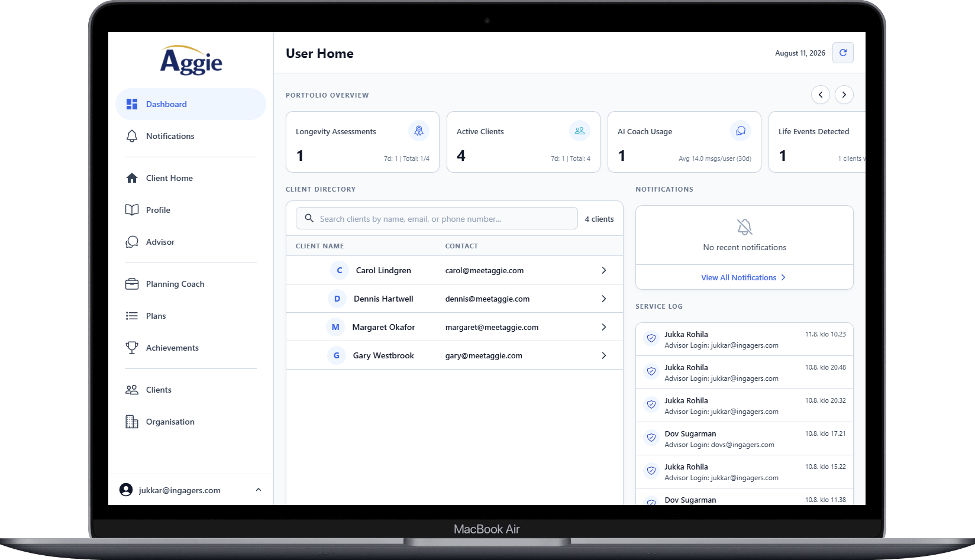Click the refresh icon beside the date

point(842,53)
